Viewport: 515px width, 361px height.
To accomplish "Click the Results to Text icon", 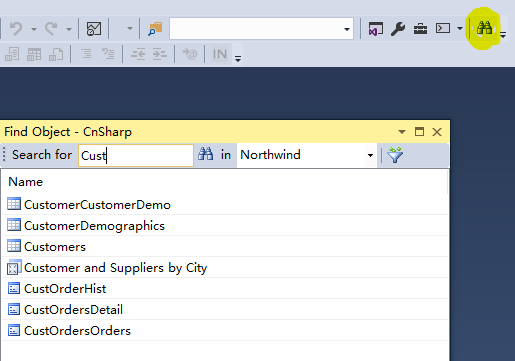I will (12, 54).
